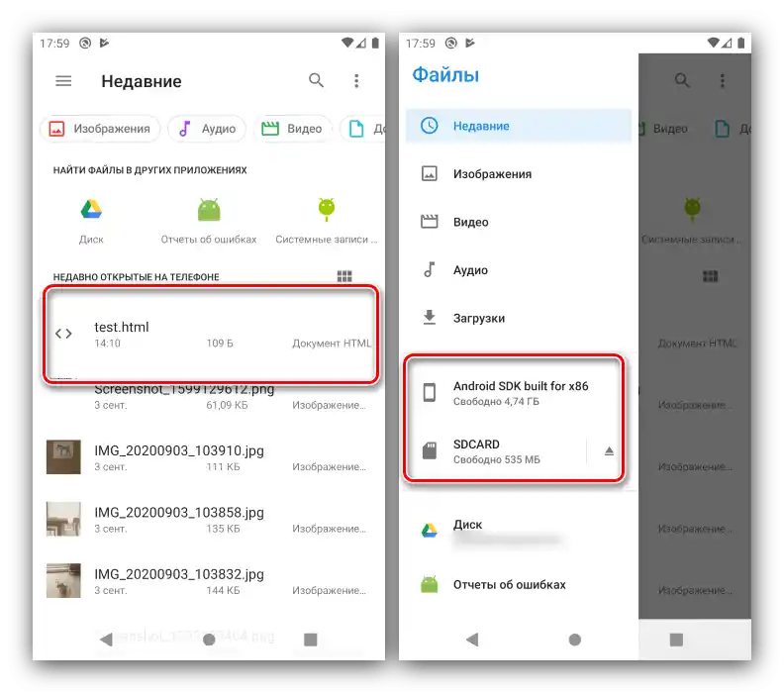This screenshot has height=693, width=784.
Task: Select Загрузки in the Файлы drawer
Action: point(519,318)
